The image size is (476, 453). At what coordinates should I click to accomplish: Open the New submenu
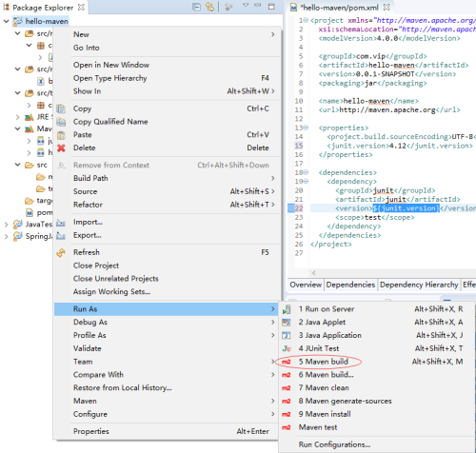[167, 34]
